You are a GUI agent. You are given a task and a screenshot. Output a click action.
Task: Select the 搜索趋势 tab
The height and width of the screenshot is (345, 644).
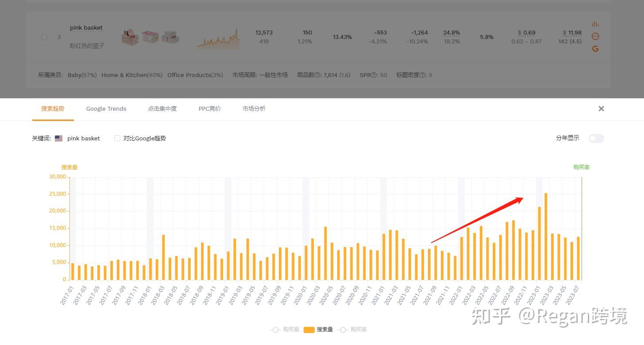coord(53,109)
